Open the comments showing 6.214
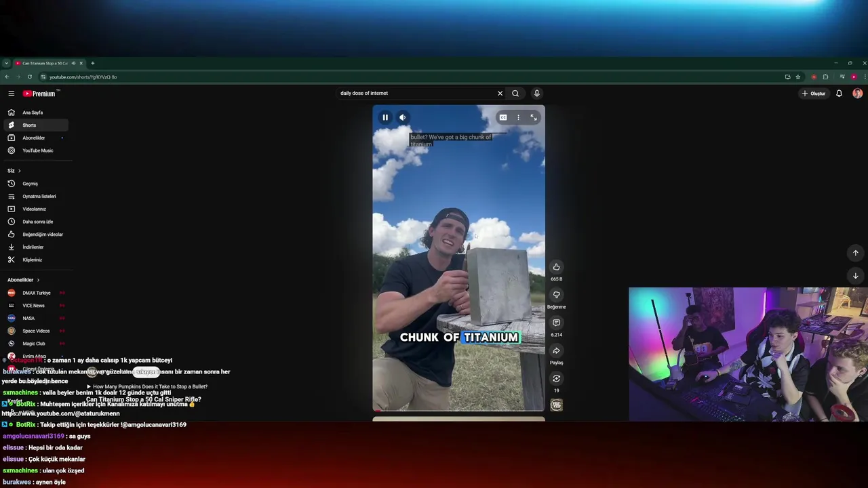Screen dimensions: 868x488 [556, 323]
